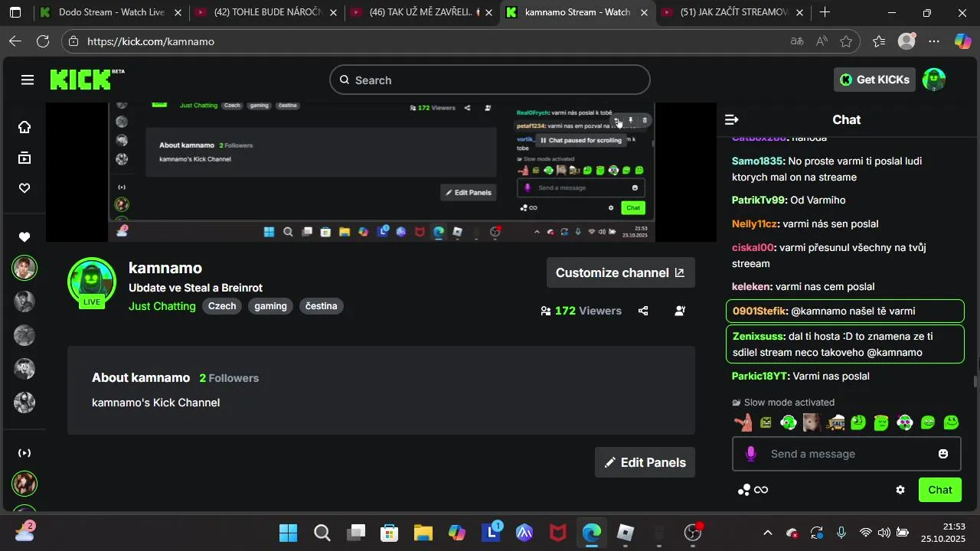Collapse the Chat panel with the arrow icon
Viewport: 980px width, 551px height.
[x=732, y=119]
